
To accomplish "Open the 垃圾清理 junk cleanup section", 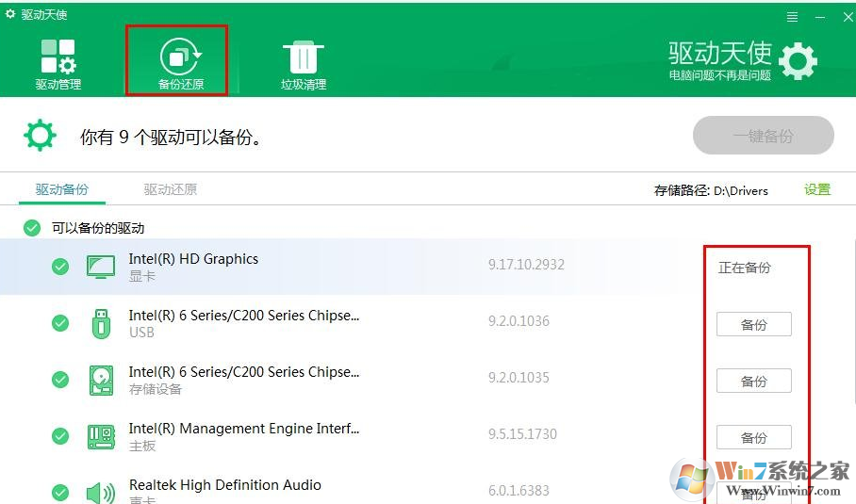I will click(303, 64).
